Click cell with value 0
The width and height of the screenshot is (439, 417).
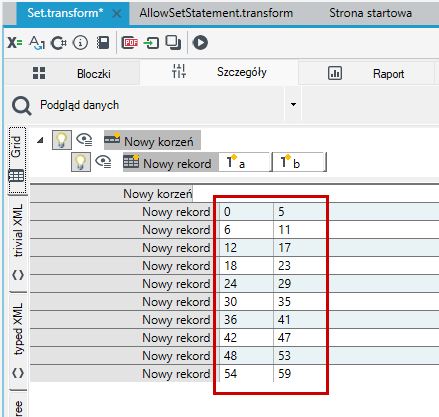[246, 212]
